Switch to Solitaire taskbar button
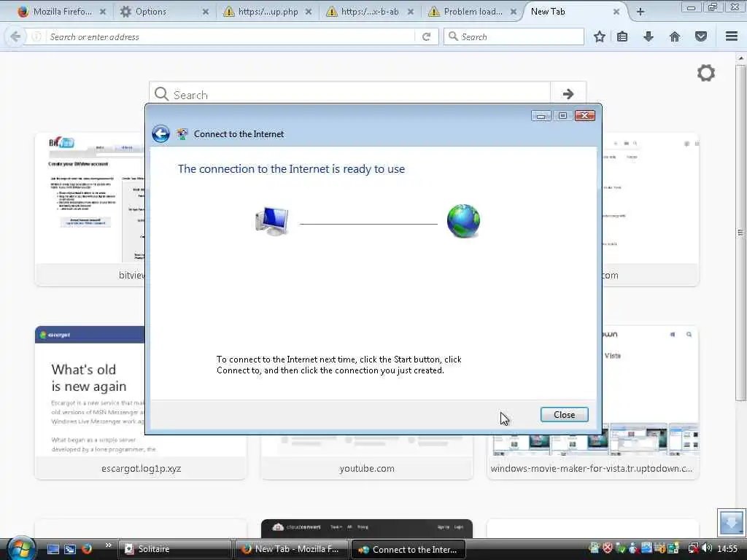 [174, 549]
